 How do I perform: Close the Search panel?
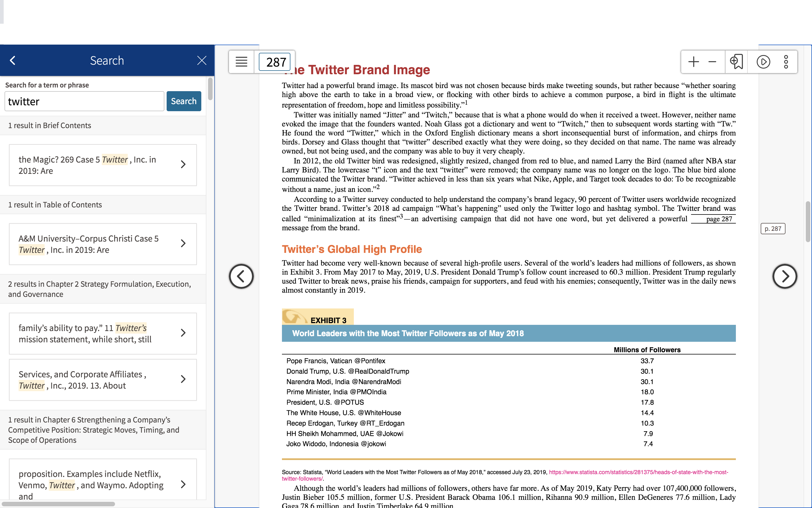[x=202, y=60]
